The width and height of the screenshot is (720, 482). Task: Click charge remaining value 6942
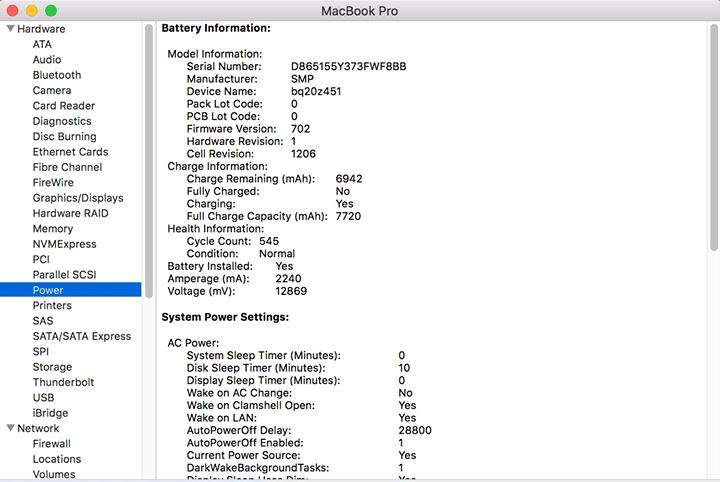click(349, 179)
